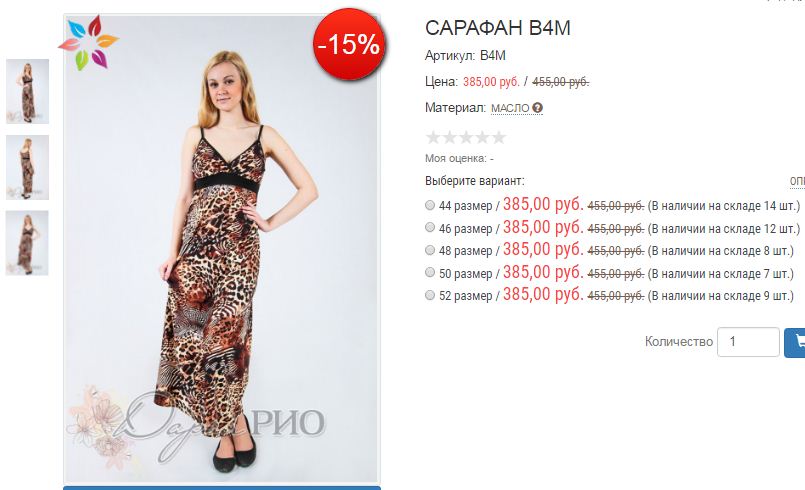This screenshot has width=805, height=490.
Task: Click the colorful flower logo icon
Action: point(89,43)
